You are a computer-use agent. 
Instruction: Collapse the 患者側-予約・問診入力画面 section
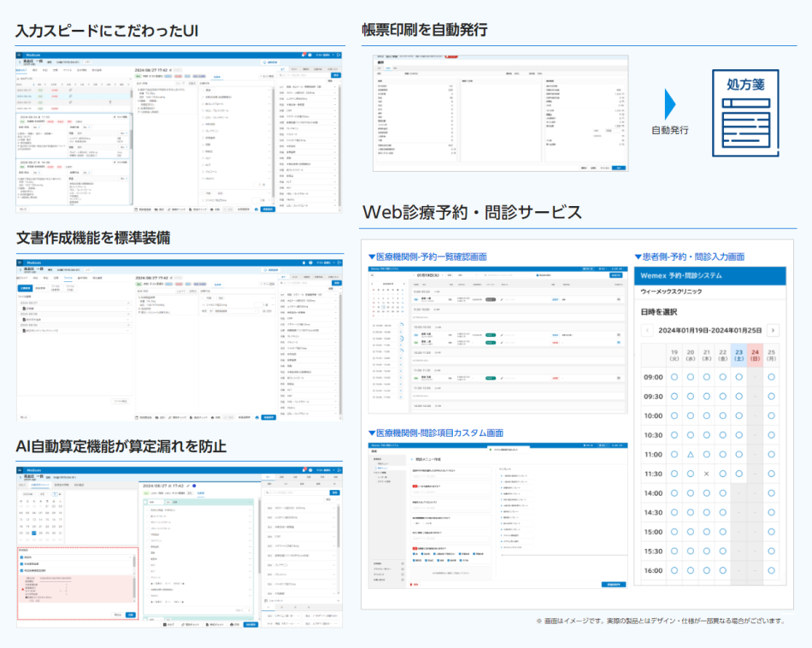[638, 256]
